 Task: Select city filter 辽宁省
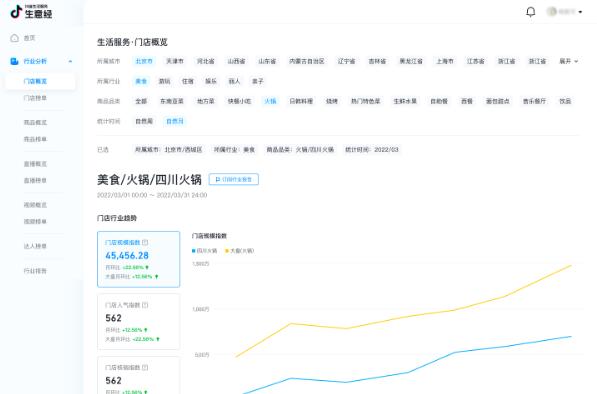pyautogui.click(x=346, y=61)
